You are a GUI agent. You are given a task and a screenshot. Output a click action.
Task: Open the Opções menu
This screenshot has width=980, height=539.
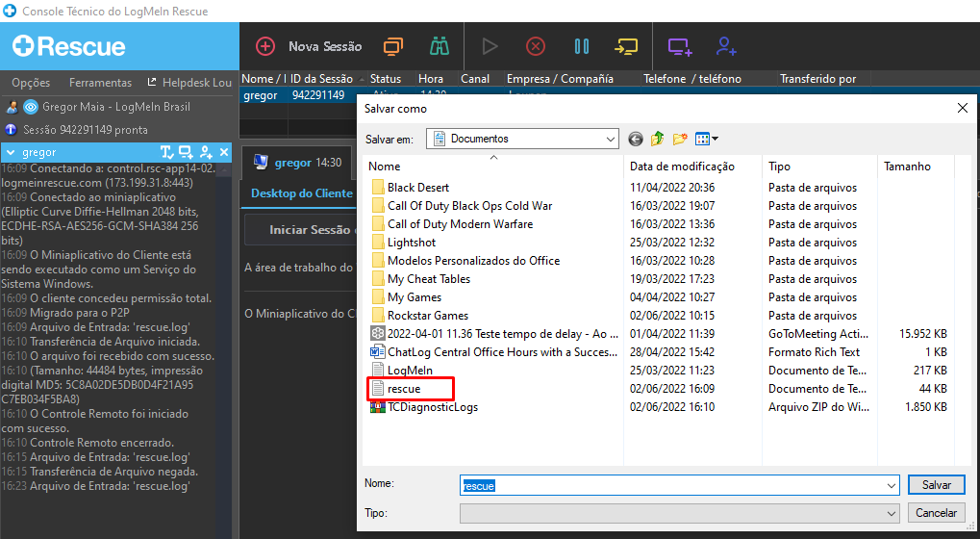pyautogui.click(x=31, y=83)
